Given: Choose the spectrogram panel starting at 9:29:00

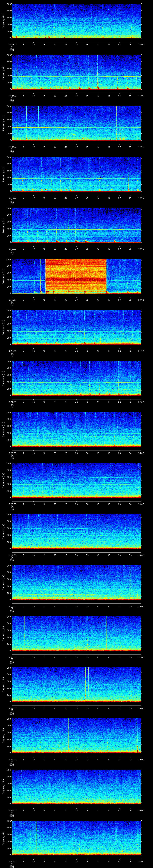Looking at the screenshot, I should point(76,787).
